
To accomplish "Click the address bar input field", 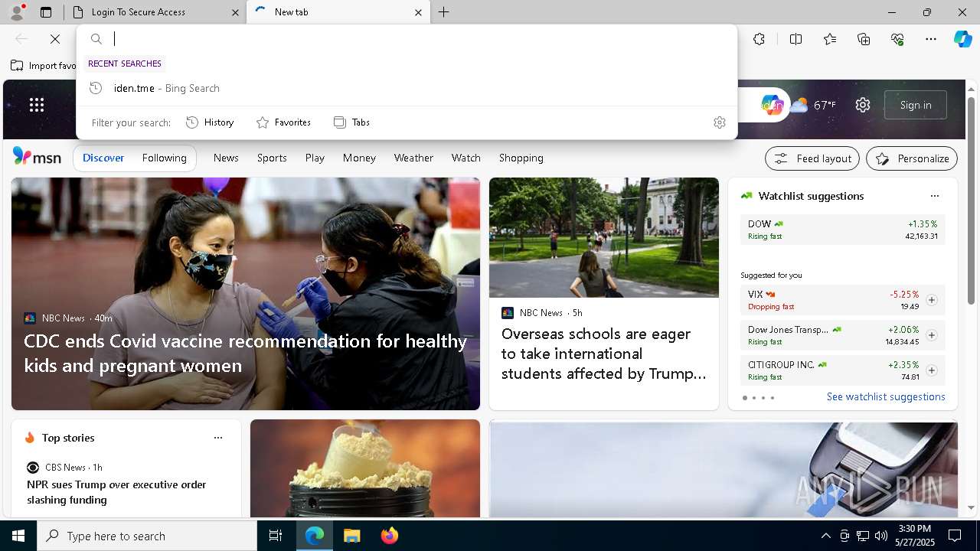I will click(420, 39).
